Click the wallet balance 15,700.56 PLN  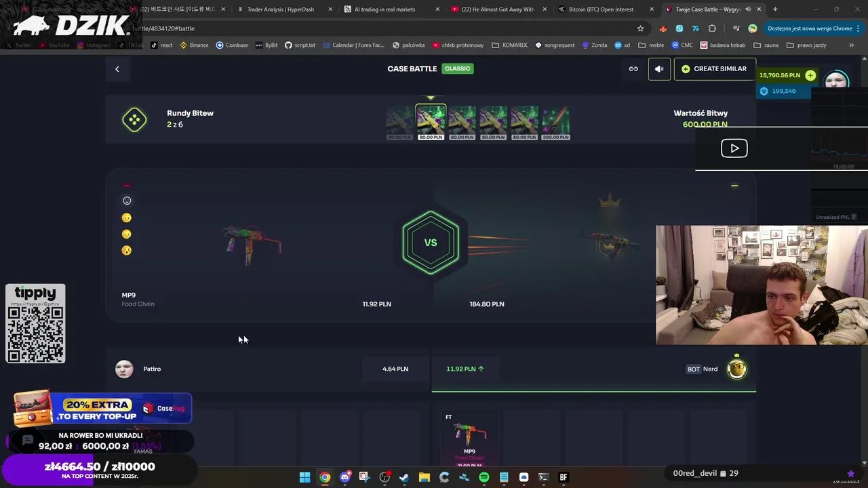779,75
